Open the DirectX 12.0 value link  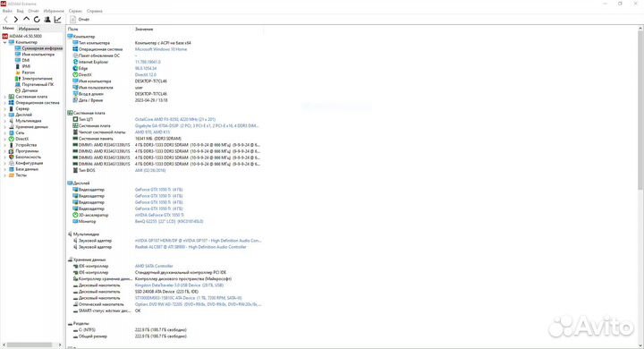click(146, 75)
